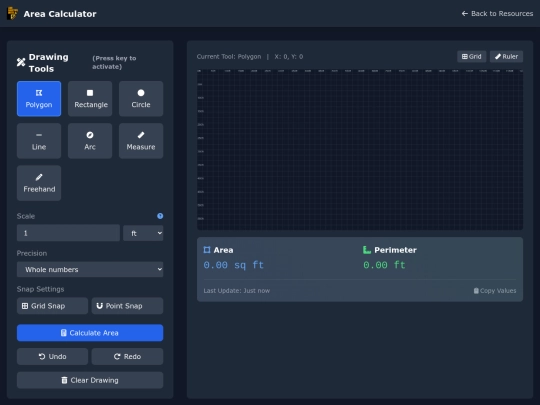Select the Rectangle drawing tool
540x405 pixels.
coord(90,99)
